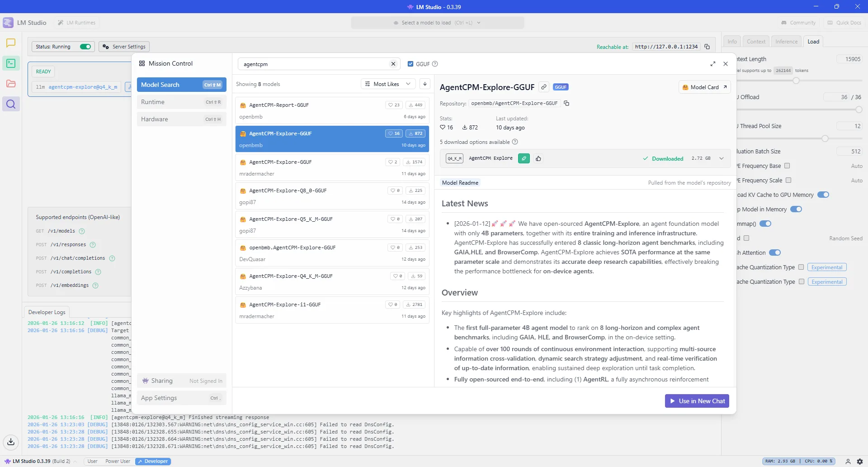The width and height of the screenshot is (868, 467).
Task: Open the user account icon in status bar
Action: pyautogui.click(x=848, y=461)
